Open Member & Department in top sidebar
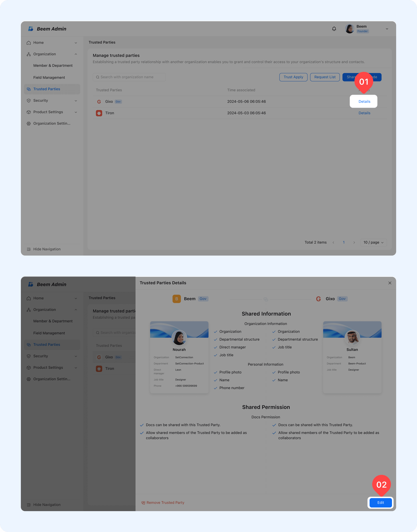 [53, 65]
